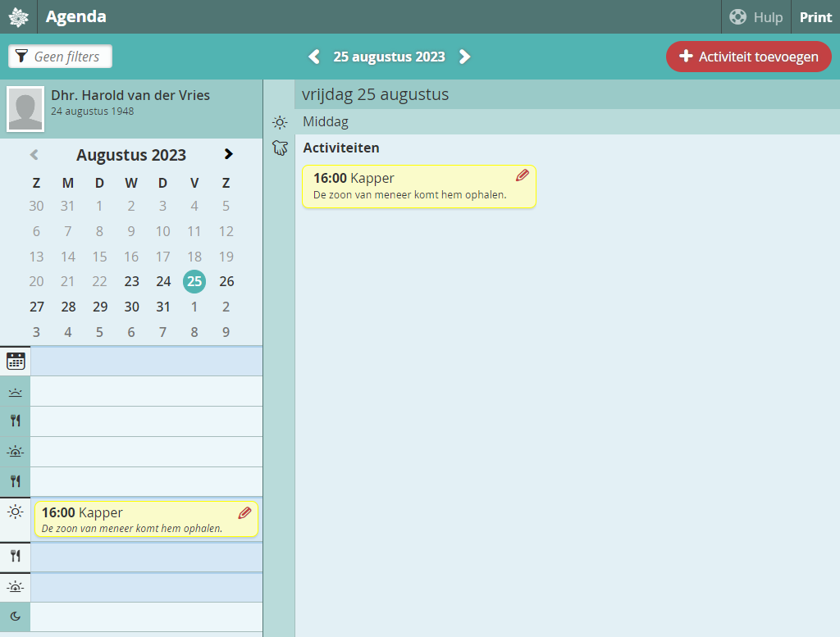Open the Hulp menu item
840x637 pixels.
[x=756, y=17]
